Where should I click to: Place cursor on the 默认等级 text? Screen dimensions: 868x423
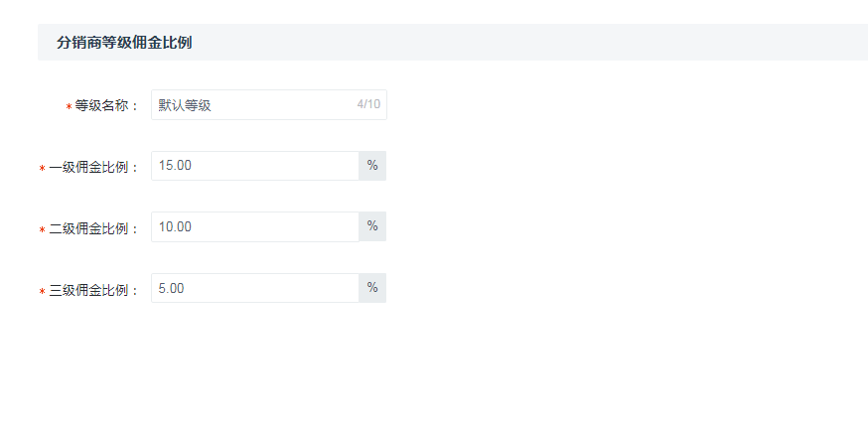185,105
